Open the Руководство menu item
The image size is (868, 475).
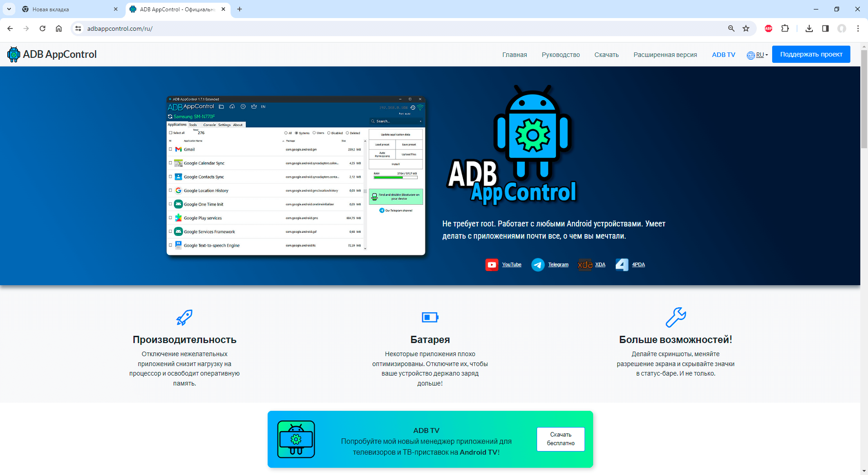(561, 55)
